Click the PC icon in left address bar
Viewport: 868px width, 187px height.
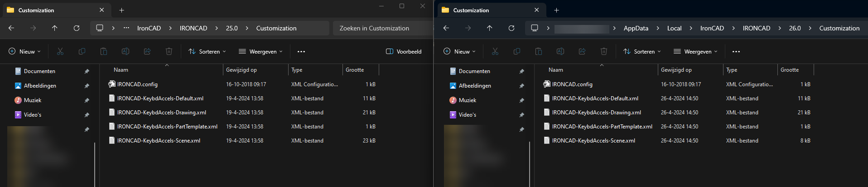(100, 28)
